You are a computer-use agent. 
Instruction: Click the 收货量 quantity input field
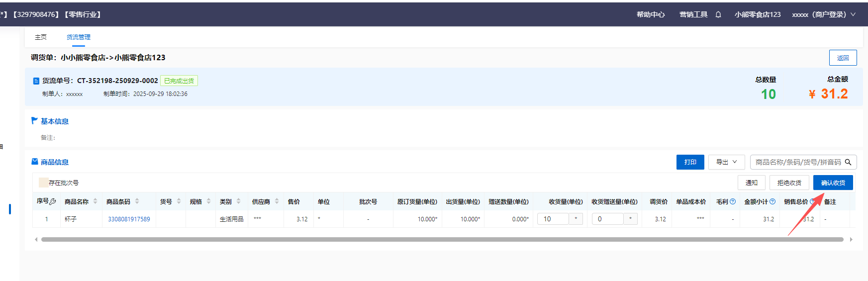(553, 219)
